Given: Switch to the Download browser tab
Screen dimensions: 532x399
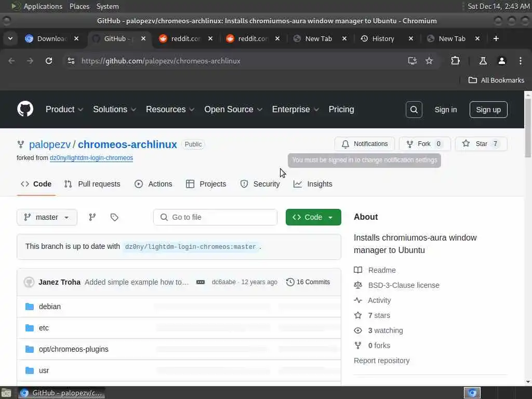Looking at the screenshot, I should pyautogui.click(x=52, y=38).
